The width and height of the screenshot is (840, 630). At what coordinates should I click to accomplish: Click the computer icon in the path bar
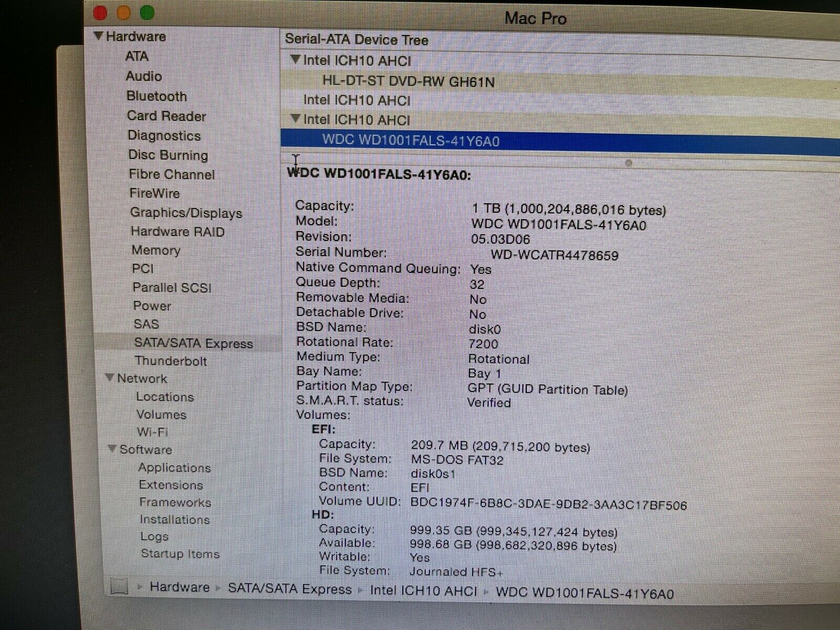click(120, 586)
